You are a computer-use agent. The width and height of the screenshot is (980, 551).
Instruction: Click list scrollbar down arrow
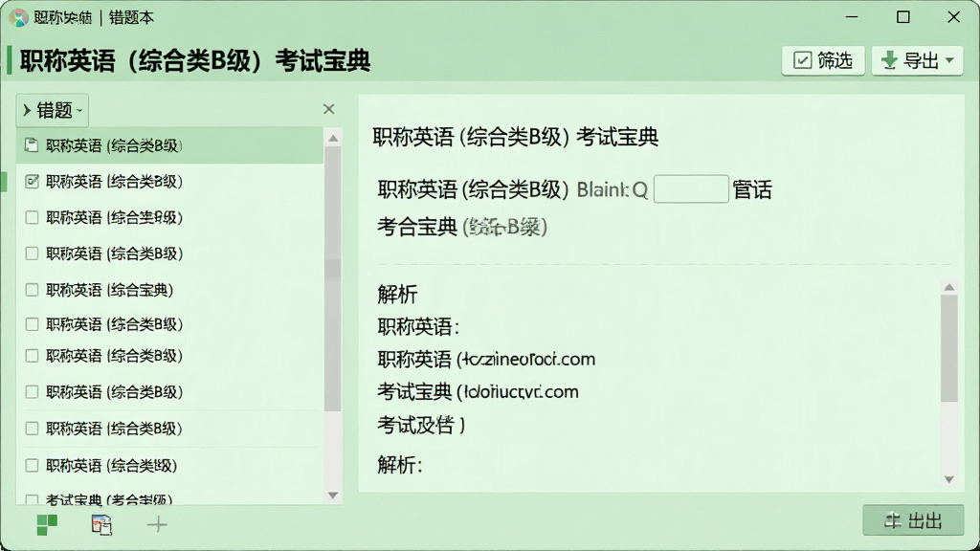point(333,496)
